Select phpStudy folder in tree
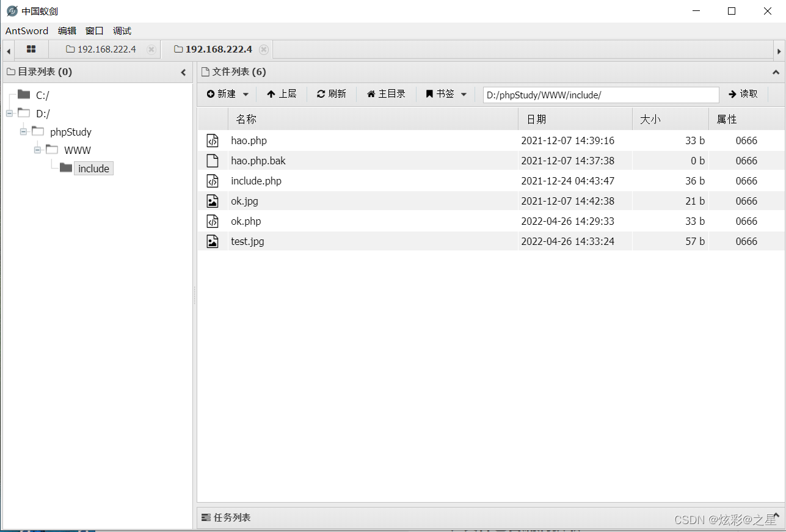Image resolution: width=786 pixels, height=532 pixels. [71, 132]
